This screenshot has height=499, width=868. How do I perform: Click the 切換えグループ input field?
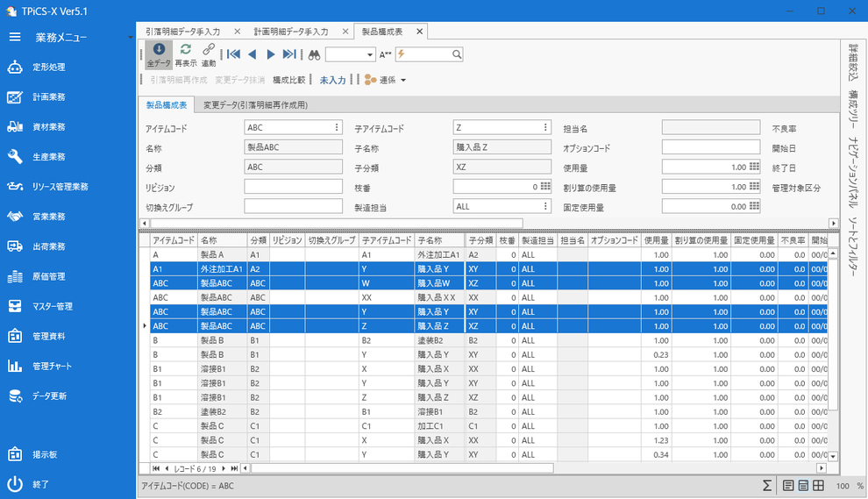click(x=293, y=206)
